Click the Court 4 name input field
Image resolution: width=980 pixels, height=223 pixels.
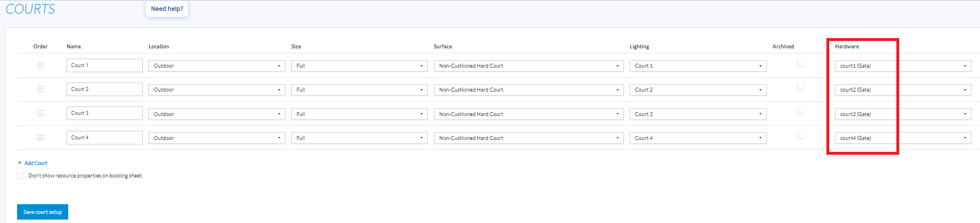tap(105, 138)
